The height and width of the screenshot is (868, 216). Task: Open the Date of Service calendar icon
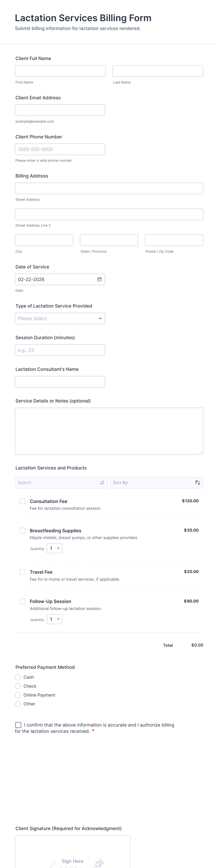coord(100,279)
